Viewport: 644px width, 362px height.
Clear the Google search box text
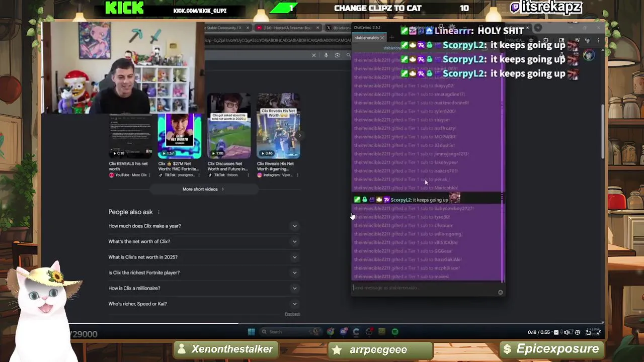coord(313,55)
